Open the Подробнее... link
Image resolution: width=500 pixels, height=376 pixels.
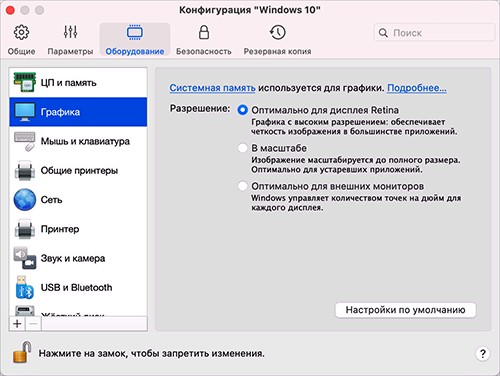(x=417, y=88)
